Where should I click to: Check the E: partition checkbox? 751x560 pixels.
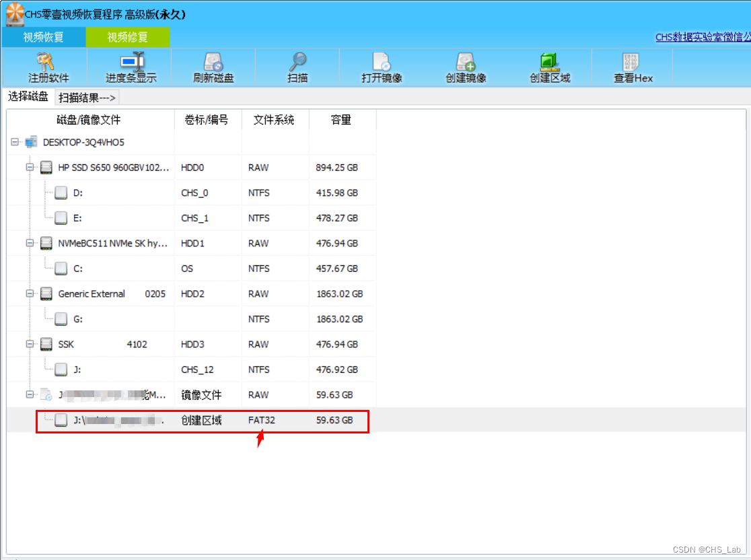(61, 218)
